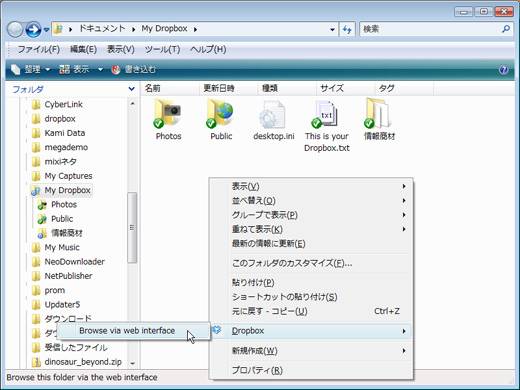Open the 整理 organize toolbar menu

(30, 69)
